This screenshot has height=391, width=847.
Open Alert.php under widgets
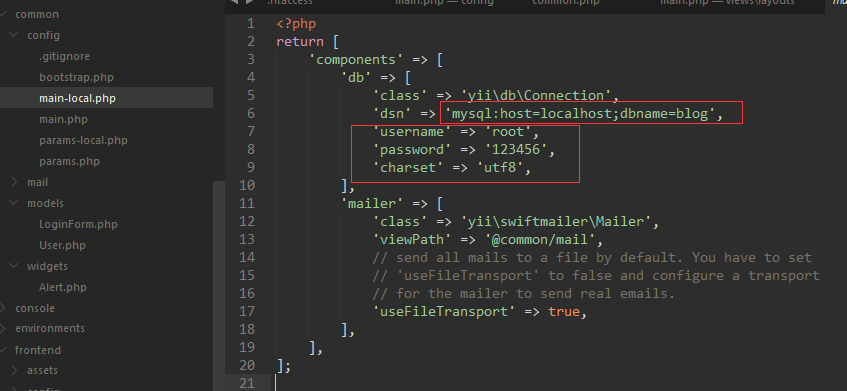click(63, 287)
